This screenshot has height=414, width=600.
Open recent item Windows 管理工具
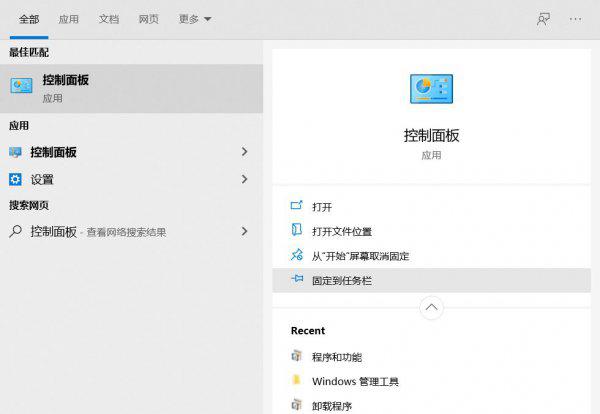(x=355, y=381)
